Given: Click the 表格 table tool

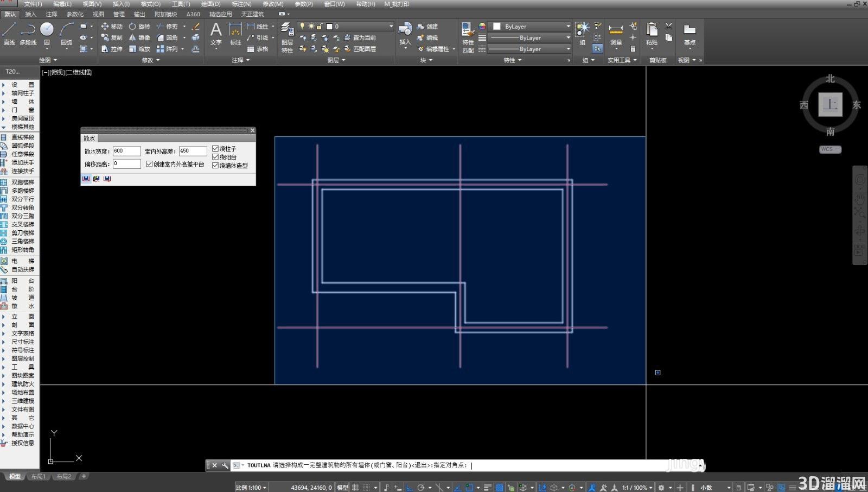Looking at the screenshot, I should (x=258, y=49).
